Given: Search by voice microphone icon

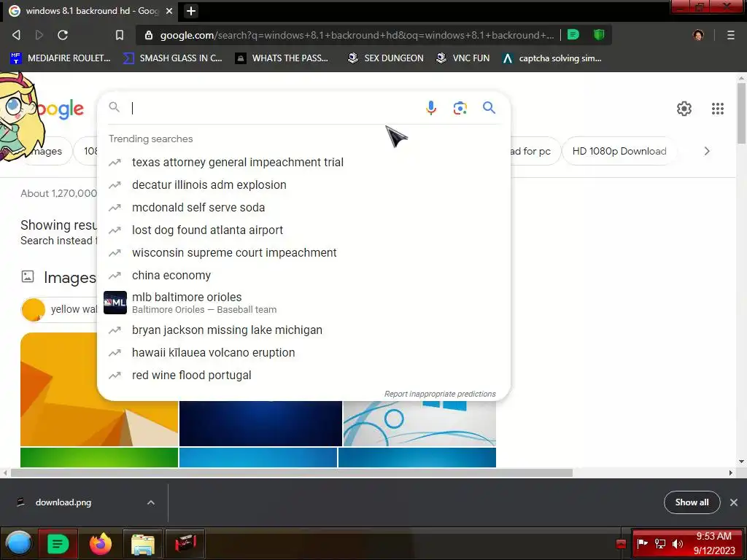Looking at the screenshot, I should click(x=430, y=108).
